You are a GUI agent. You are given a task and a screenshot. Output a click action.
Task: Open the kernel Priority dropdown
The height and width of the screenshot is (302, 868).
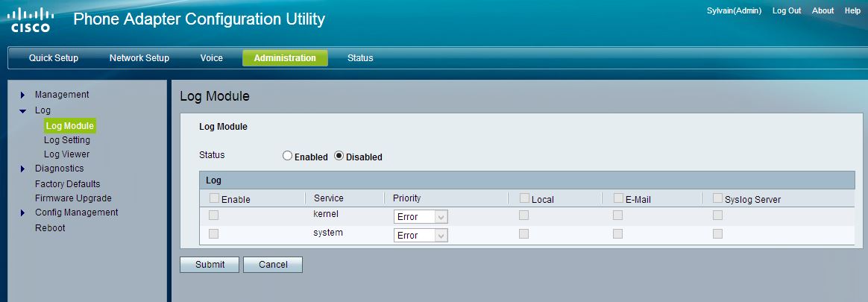(x=421, y=217)
